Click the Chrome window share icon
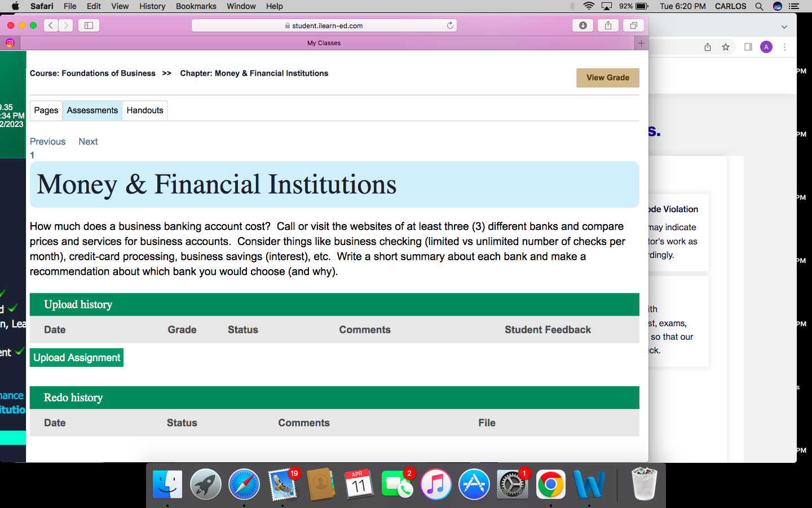812x508 pixels. tap(708, 47)
